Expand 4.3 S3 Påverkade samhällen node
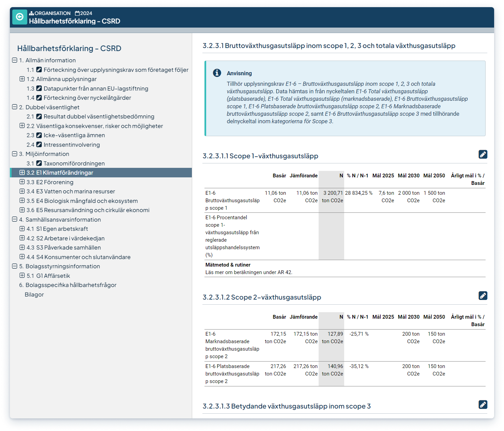This screenshot has height=431, width=504. click(x=22, y=247)
